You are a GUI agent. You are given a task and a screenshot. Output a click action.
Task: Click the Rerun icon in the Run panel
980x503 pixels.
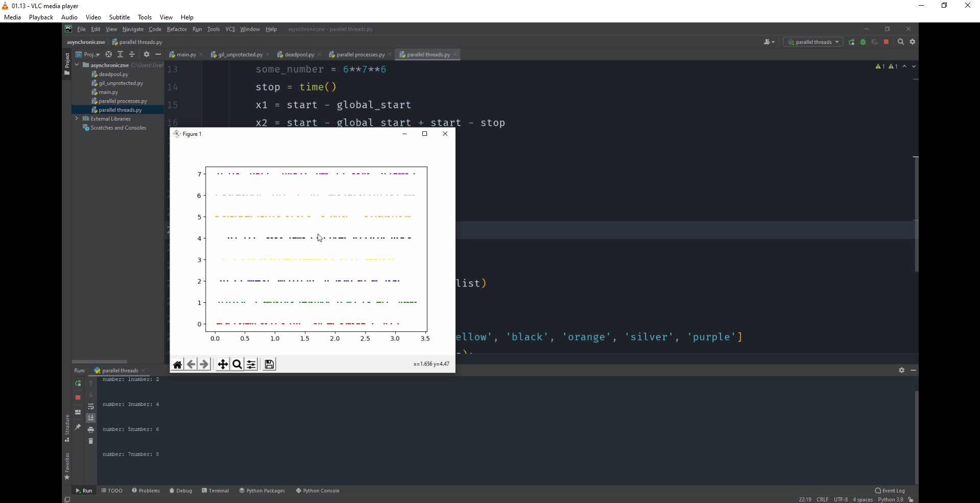click(78, 383)
